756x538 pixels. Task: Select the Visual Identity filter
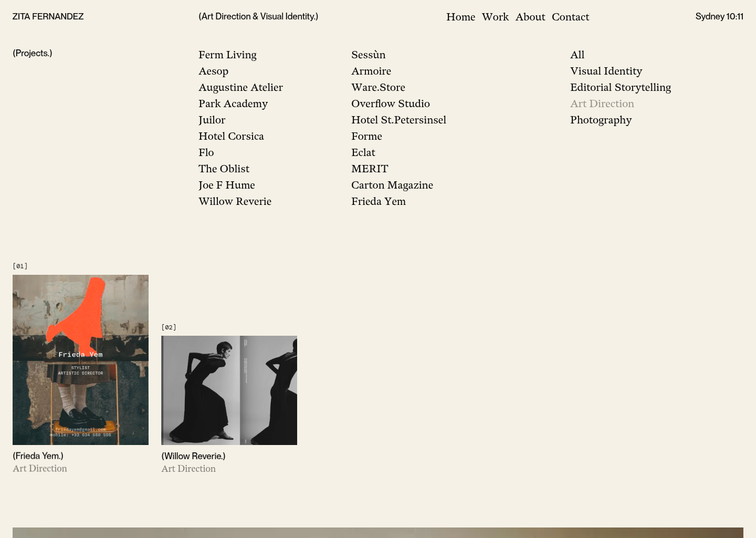pyautogui.click(x=606, y=71)
